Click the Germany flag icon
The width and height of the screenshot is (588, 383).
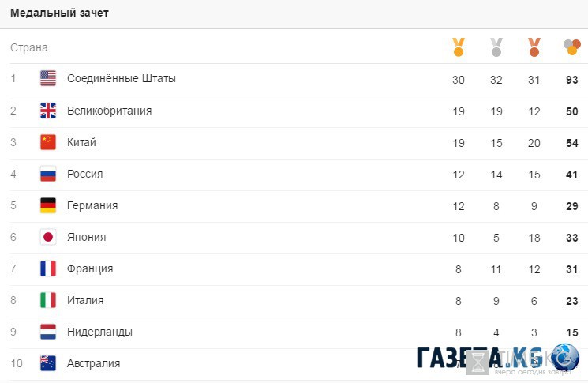pyautogui.click(x=48, y=205)
